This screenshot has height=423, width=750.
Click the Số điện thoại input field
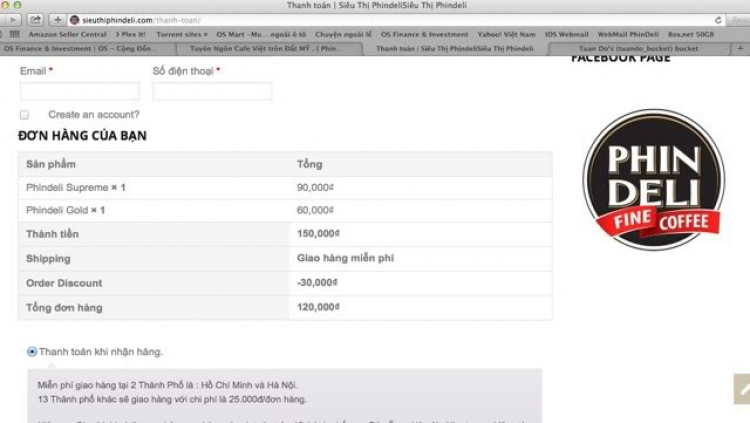click(212, 91)
